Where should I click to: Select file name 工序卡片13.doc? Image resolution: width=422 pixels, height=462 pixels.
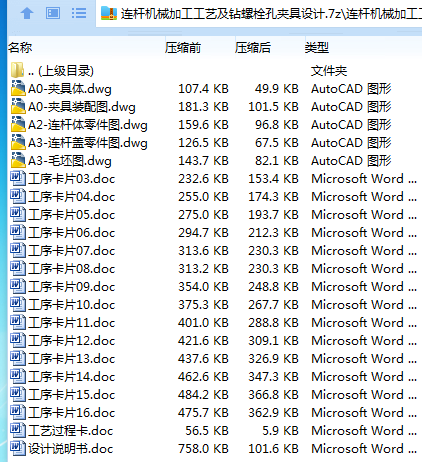click(72, 359)
